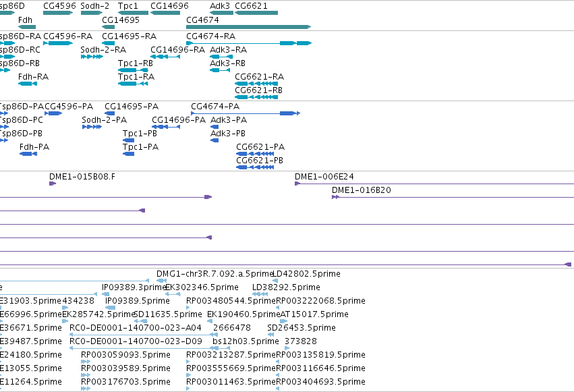Viewport: 574px width, 392px height.
Task: Click the 2666478 feature label
Action: 232,328
